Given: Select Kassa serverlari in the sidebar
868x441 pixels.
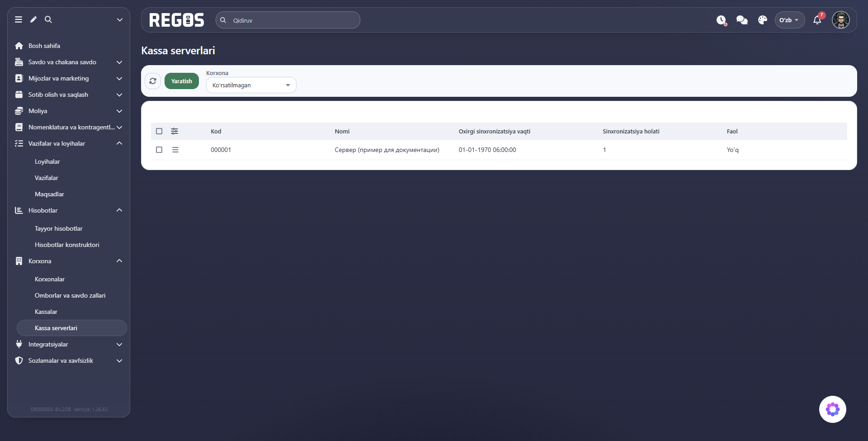Looking at the screenshot, I should click(x=71, y=328).
